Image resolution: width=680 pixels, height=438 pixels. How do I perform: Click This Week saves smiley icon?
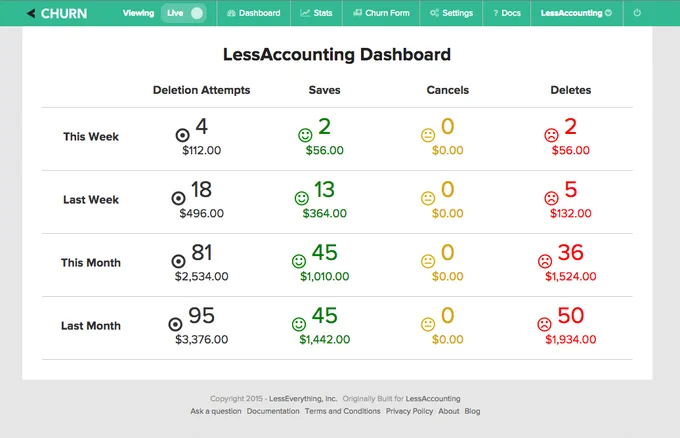coord(305,135)
